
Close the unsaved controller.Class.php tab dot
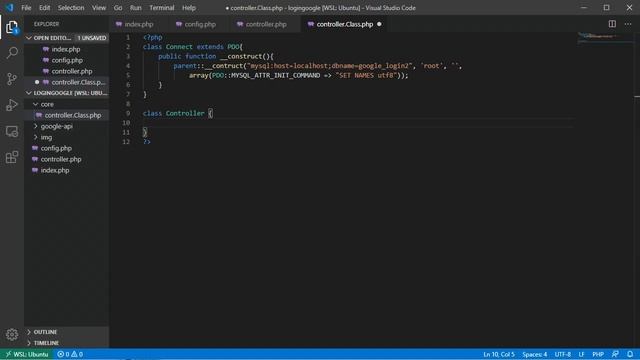point(379,24)
